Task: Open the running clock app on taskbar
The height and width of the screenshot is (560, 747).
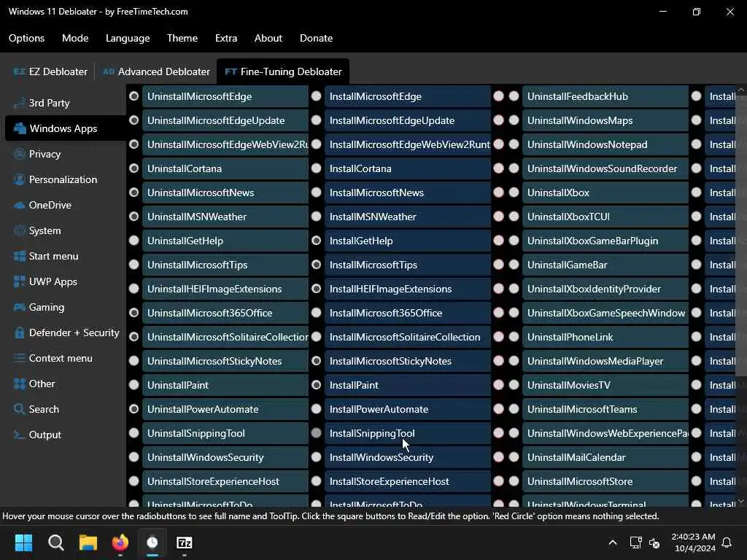Action: pyautogui.click(x=152, y=542)
